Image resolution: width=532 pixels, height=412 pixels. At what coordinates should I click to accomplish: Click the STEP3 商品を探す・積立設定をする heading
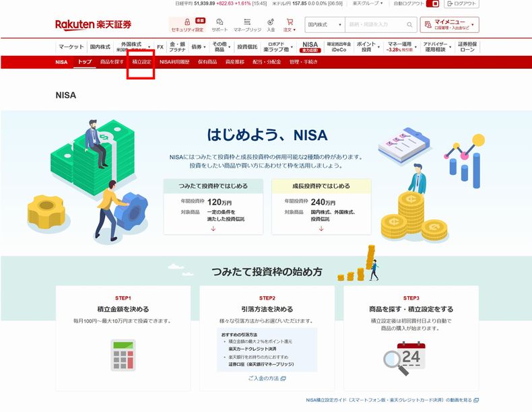pyautogui.click(x=411, y=309)
